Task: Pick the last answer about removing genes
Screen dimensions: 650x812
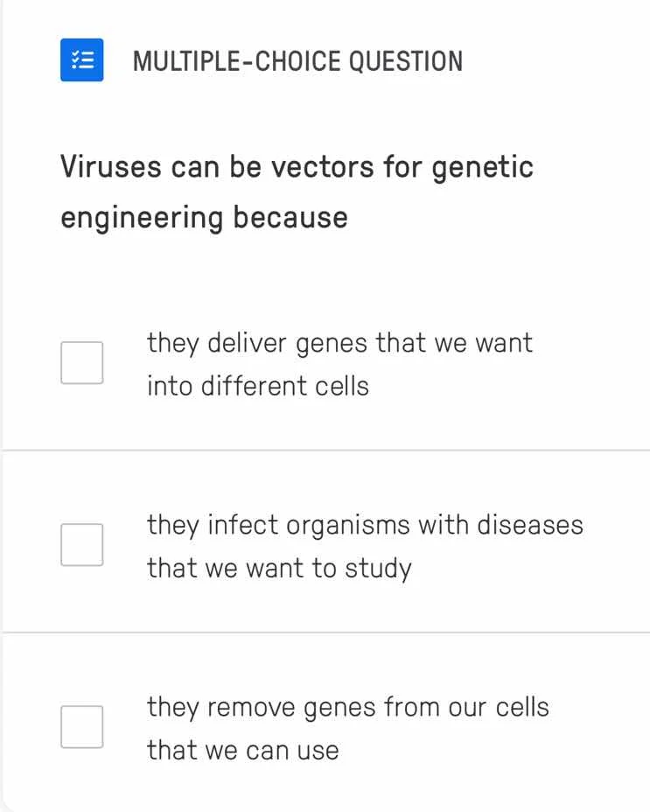Action: click(x=347, y=728)
